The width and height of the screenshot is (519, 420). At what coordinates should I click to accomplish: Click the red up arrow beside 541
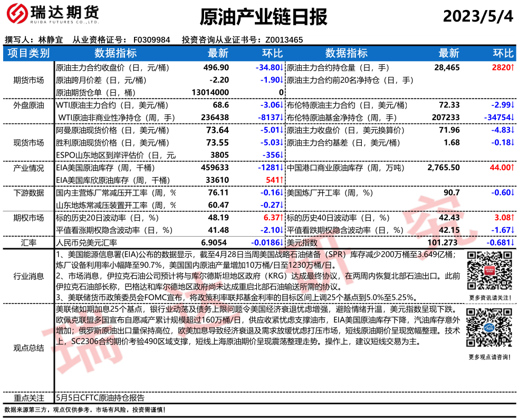pyautogui.click(x=282, y=180)
